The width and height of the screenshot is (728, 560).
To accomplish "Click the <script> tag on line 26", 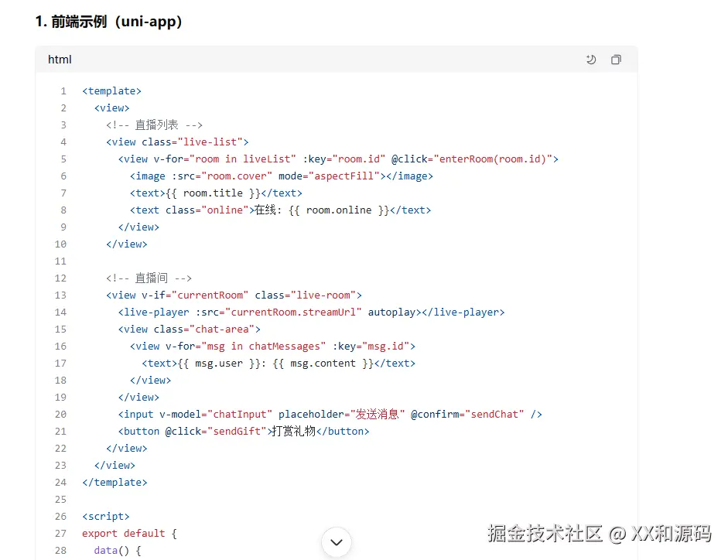I will tap(106, 517).
